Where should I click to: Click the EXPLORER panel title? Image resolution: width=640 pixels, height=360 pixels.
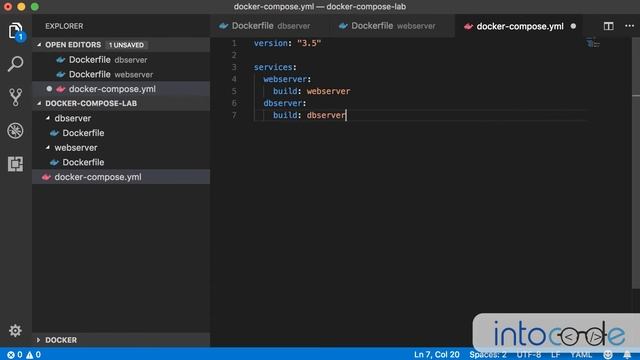pyautogui.click(x=64, y=26)
